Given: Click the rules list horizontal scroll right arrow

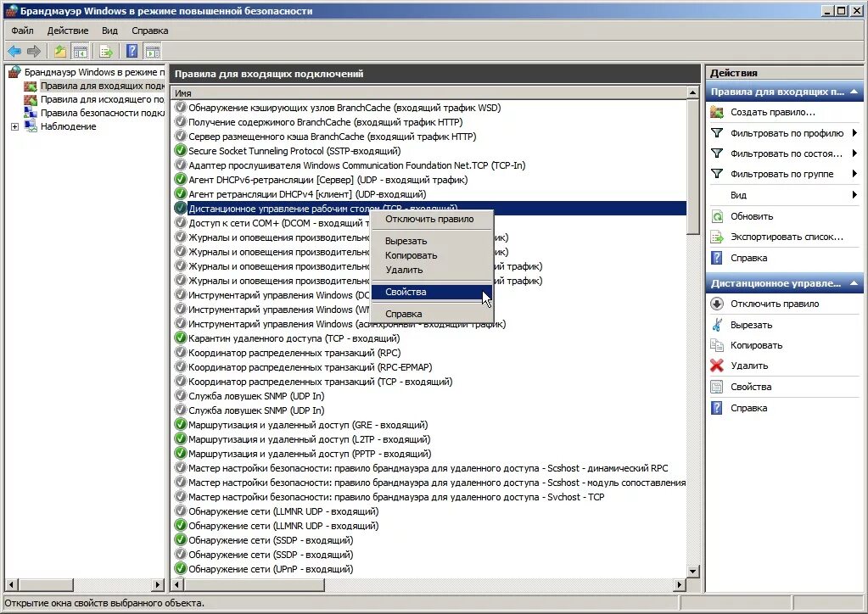Looking at the screenshot, I should [x=680, y=584].
